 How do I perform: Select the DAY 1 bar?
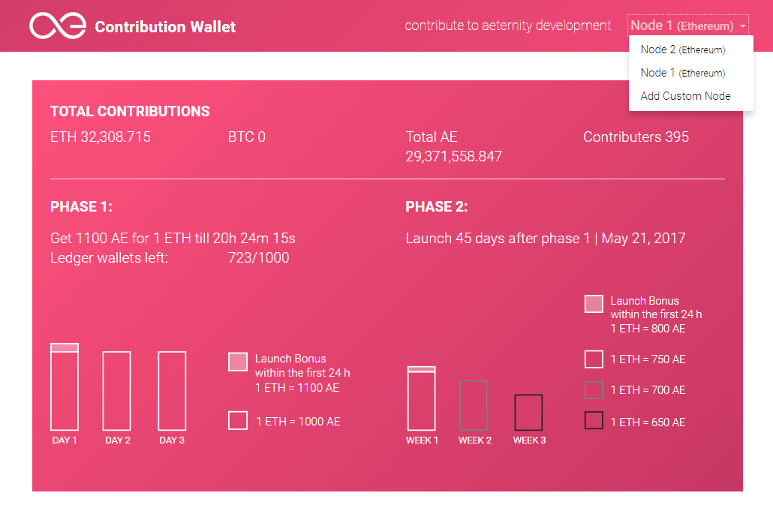click(x=65, y=387)
